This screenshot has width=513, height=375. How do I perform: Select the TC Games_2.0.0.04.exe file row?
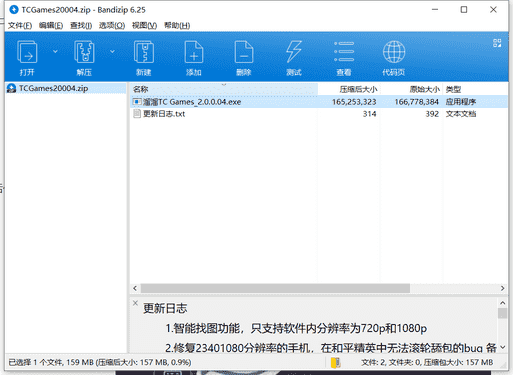(319, 102)
